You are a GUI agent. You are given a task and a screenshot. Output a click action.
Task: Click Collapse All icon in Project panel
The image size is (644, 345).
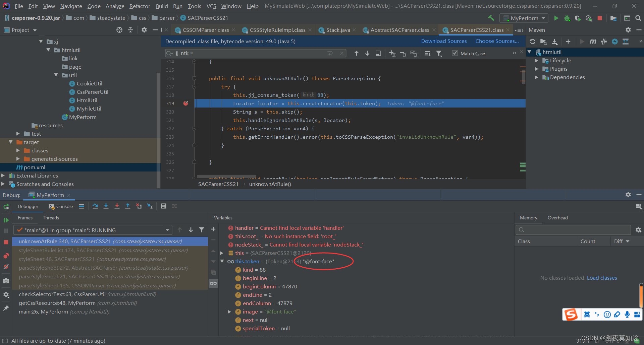(130, 30)
